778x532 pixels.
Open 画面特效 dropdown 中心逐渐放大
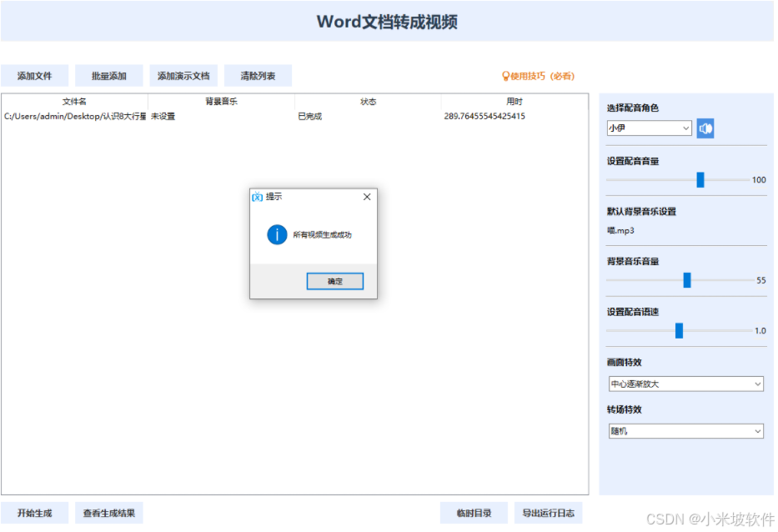[x=686, y=384]
